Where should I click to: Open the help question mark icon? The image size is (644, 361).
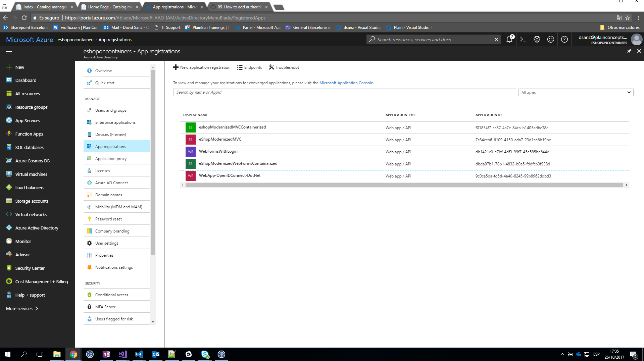click(x=564, y=39)
